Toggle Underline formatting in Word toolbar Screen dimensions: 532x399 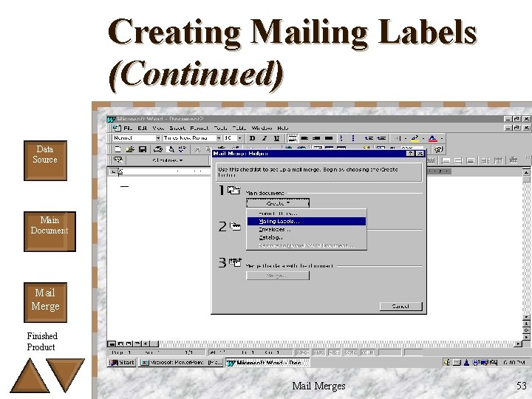(x=276, y=138)
